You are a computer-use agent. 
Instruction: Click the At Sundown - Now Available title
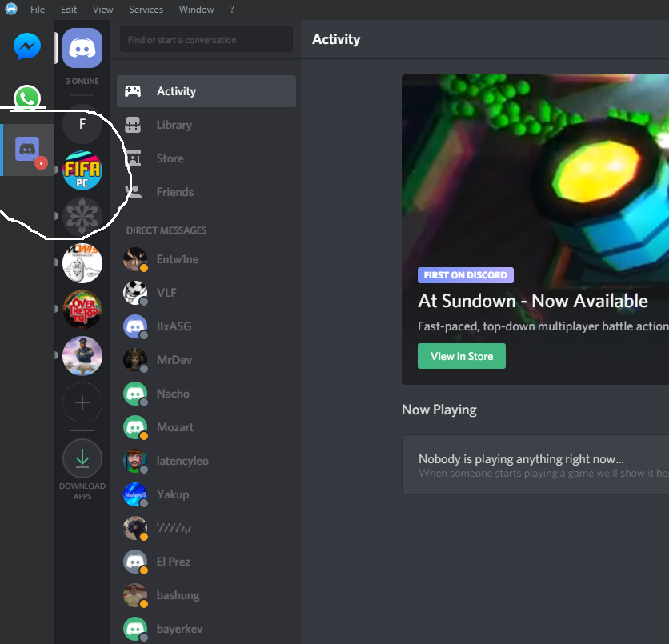coord(533,301)
